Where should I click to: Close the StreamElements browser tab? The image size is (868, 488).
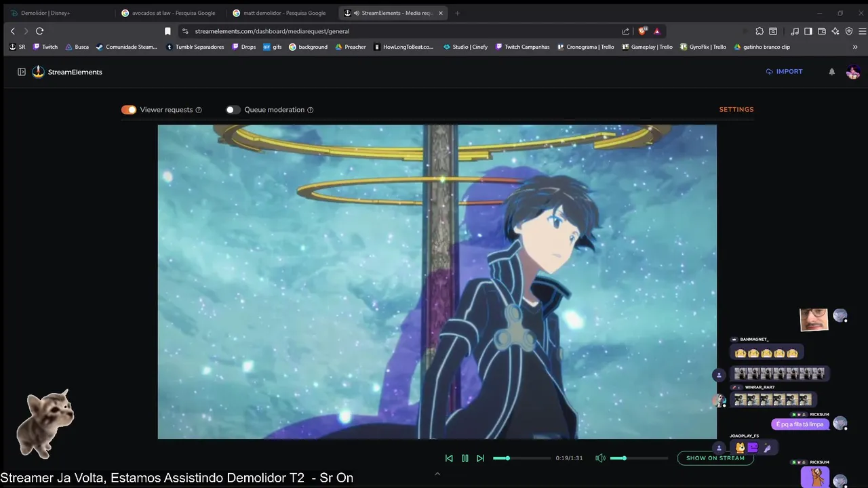pyautogui.click(x=441, y=13)
